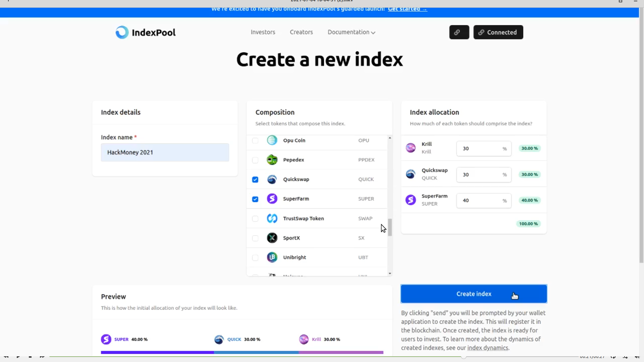Click the 'OPU' ticker text
Image resolution: width=644 pixels, height=362 pixels.
click(364, 140)
